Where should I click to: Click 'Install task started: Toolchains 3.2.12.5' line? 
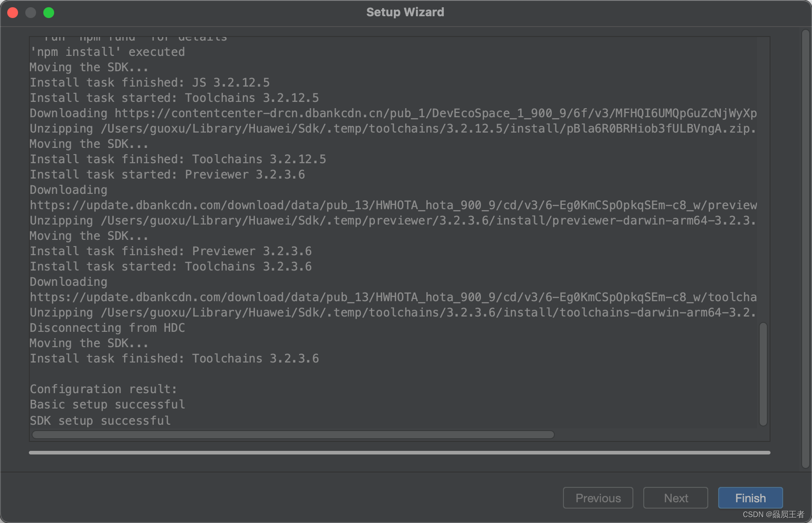click(174, 98)
